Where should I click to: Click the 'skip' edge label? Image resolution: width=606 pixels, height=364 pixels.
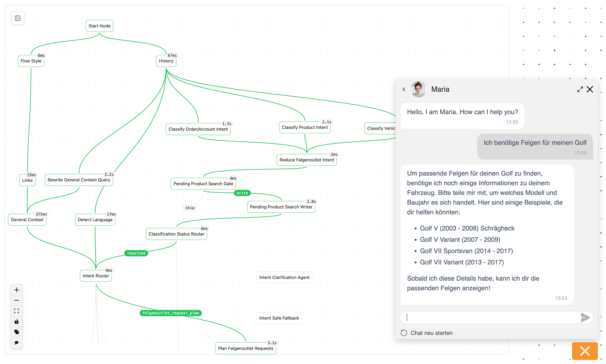click(190, 208)
